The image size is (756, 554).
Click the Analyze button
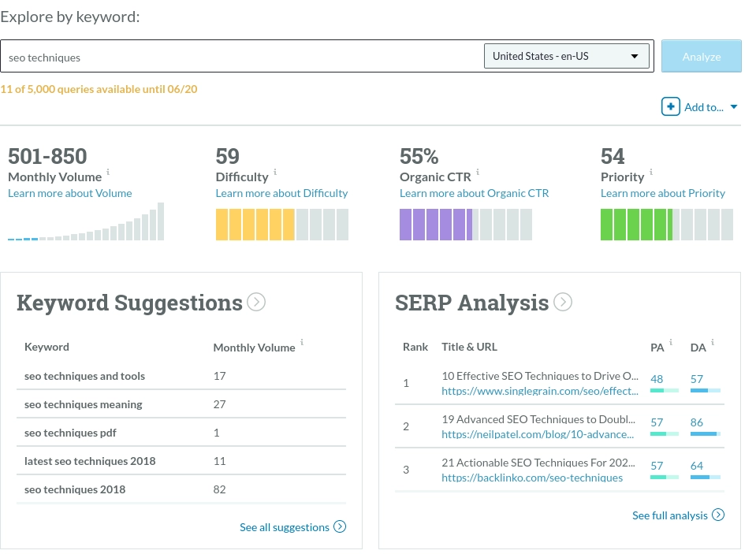click(x=701, y=57)
